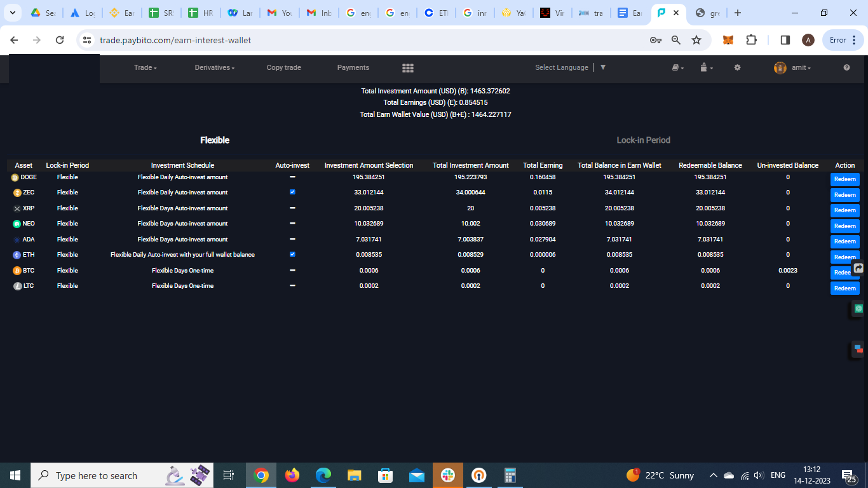
Task: Toggle Auto-invest for the DOGE row
Action: (x=292, y=177)
